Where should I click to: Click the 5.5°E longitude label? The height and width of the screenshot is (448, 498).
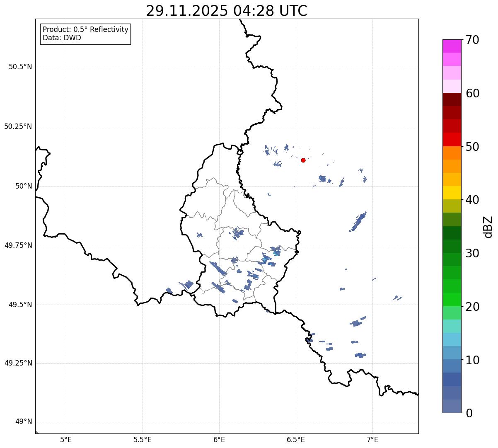[x=143, y=439]
